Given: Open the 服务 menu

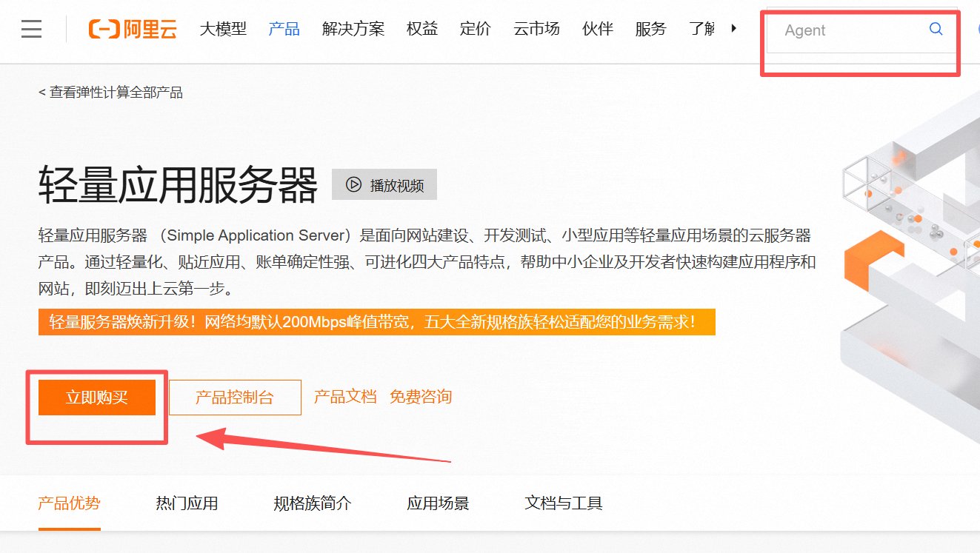Looking at the screenshot, I should coord(650,29).
